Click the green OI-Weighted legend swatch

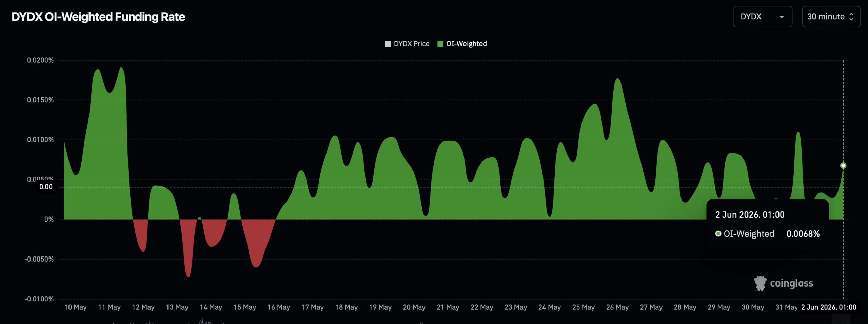pos(440,44)
